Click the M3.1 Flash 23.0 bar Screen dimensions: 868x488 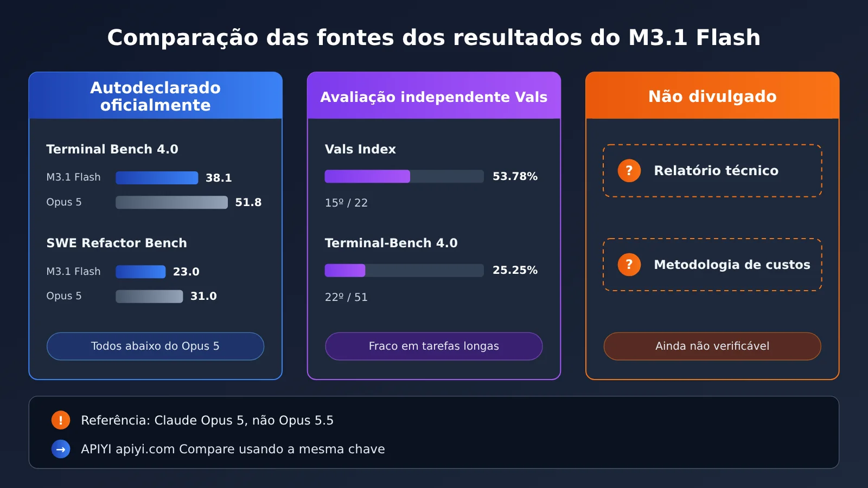coord(141,272)
